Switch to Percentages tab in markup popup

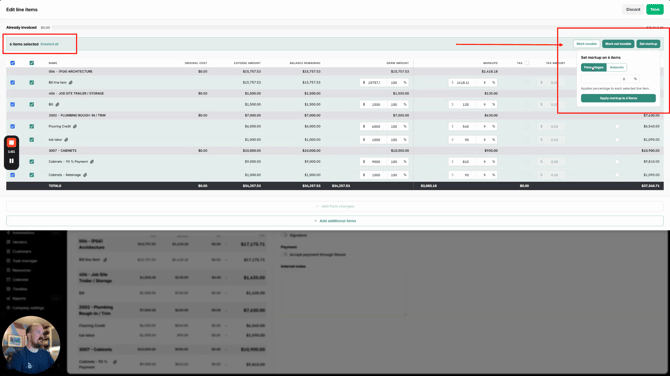[594, 67]
